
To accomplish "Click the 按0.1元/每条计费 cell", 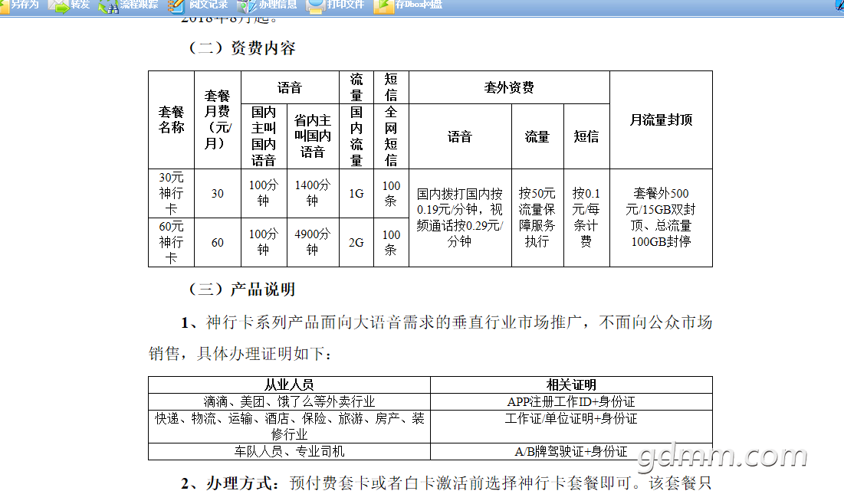I will (x=586, y=218).
